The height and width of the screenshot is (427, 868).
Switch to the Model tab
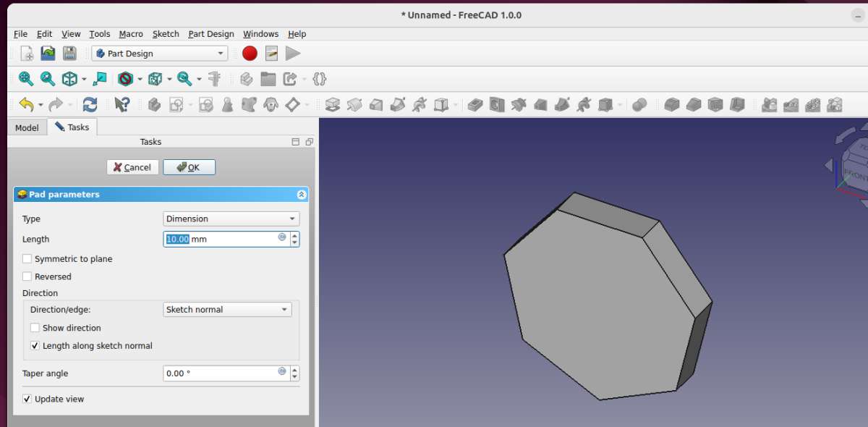[27, 127]
